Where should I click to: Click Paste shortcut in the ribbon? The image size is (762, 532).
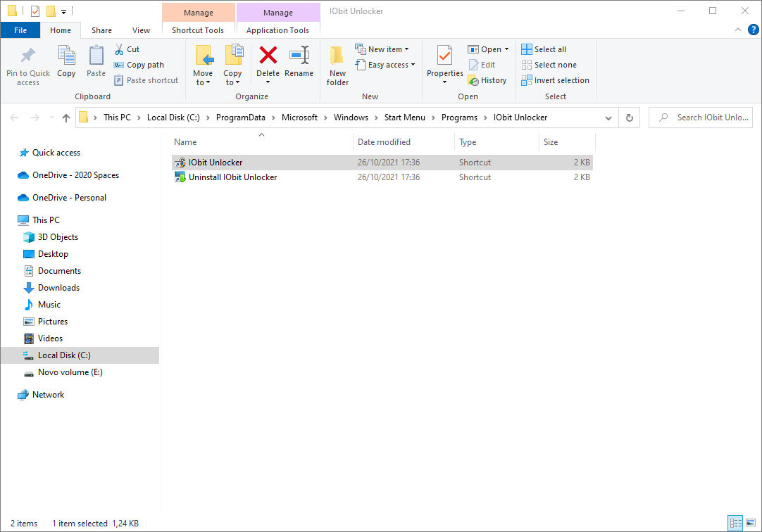tap(146, 80)
